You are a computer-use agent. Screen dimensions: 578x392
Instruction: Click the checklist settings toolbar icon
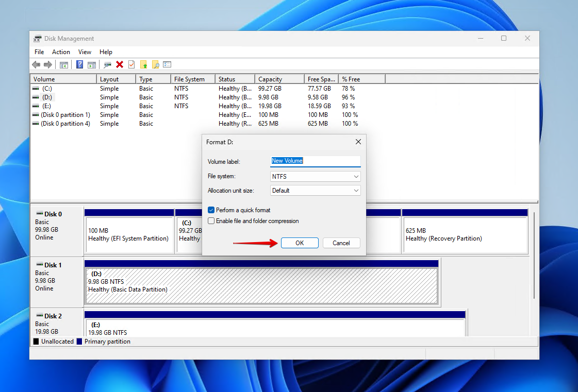pos(167,65)
